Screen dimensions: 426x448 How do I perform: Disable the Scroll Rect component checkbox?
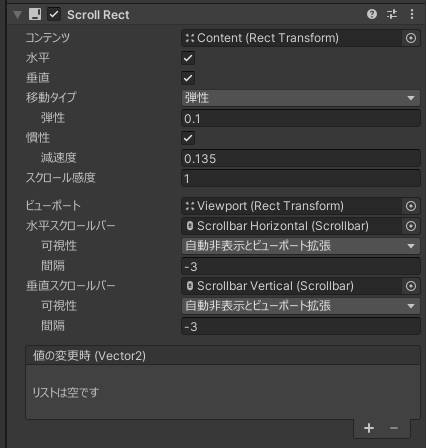54,14
